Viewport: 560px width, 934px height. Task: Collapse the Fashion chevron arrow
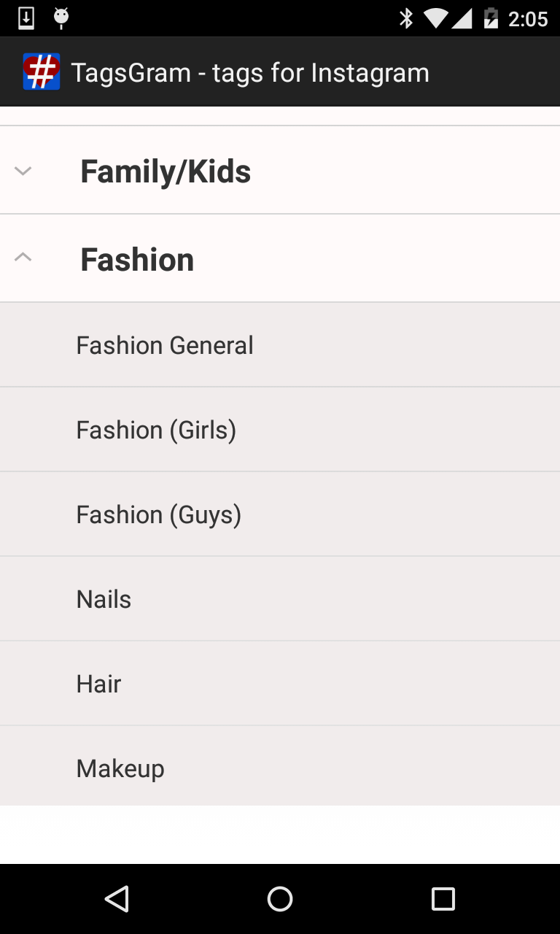point(23,257)
